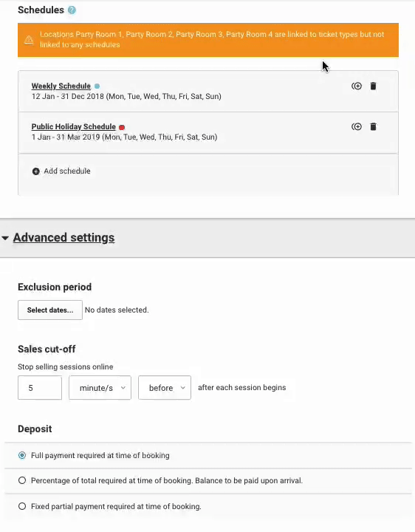This screenshot has width=415, height=532.
Task: Open the minute/s time unit dropdown
Action: tap(100, 387)
